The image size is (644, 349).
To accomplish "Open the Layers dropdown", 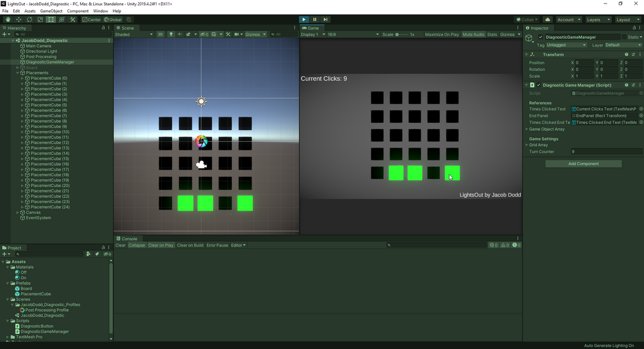I will pos(597,19).
